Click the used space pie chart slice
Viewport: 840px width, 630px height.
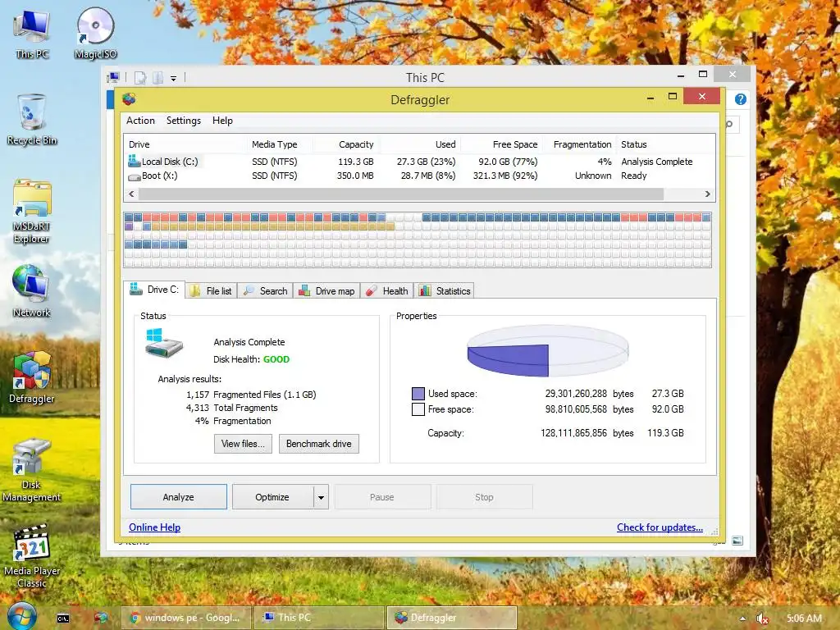pos(508,360)
